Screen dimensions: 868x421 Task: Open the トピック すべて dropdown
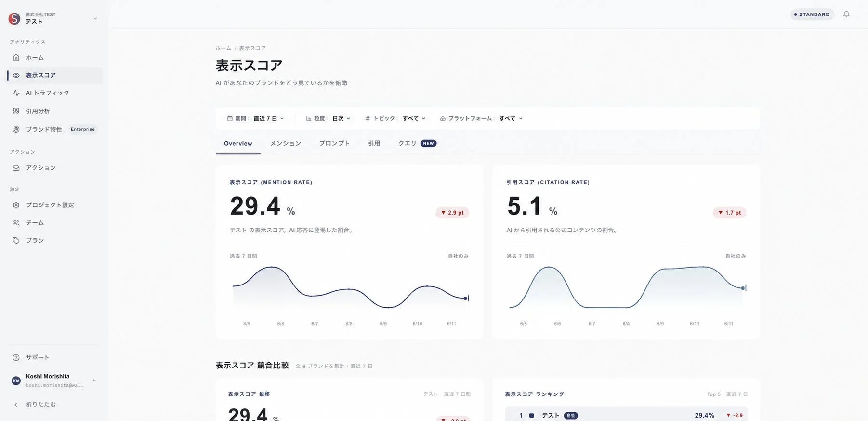pos(395,118)
